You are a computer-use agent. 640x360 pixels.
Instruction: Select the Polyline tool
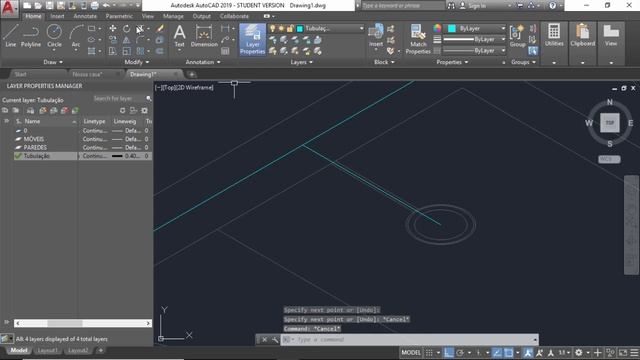pos(31,36)
